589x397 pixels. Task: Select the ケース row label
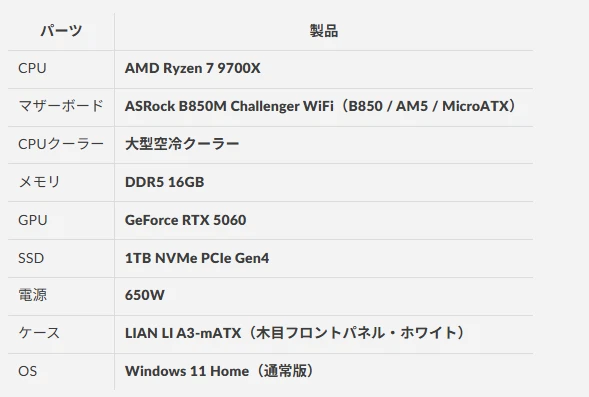point(39,333)
